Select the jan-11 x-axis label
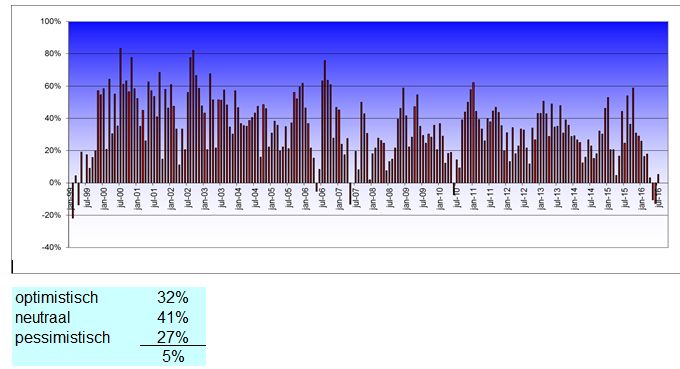Screen dimensions: 680x369 (474, 198)
